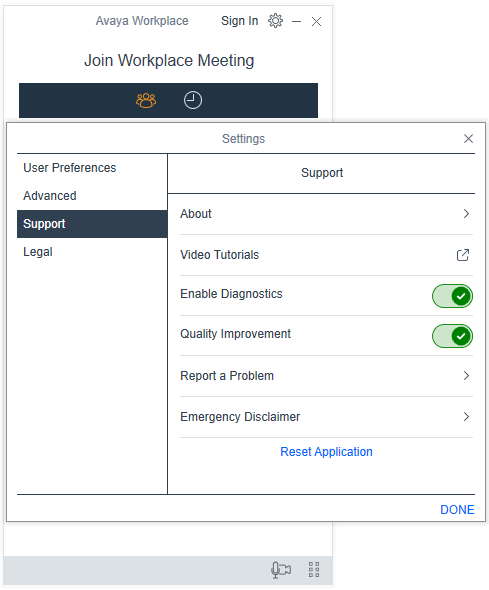Viewport: 489px width, 590px height.
Task: Toggle Enable Diagnostics switch
Action: [x=452, y=296]
